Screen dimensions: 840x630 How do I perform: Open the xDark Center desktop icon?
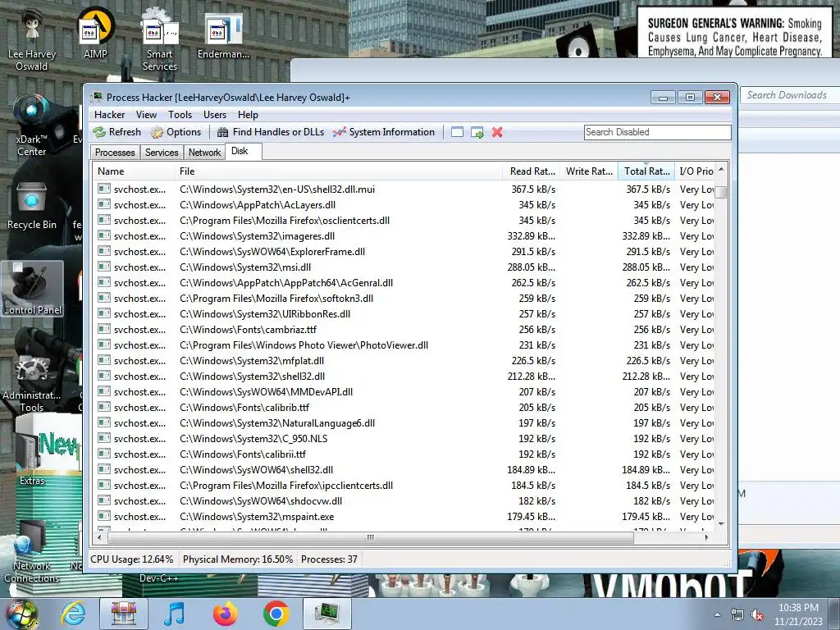[x=31, y=125]
